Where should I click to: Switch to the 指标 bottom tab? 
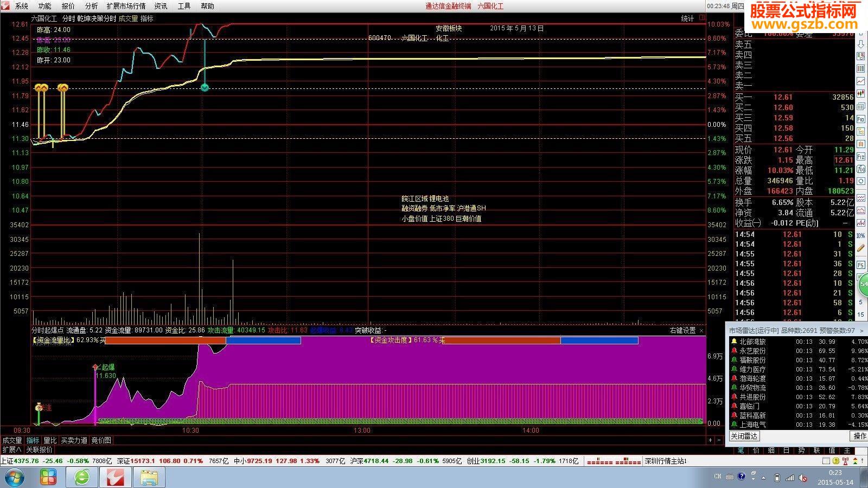pos(33,440)
